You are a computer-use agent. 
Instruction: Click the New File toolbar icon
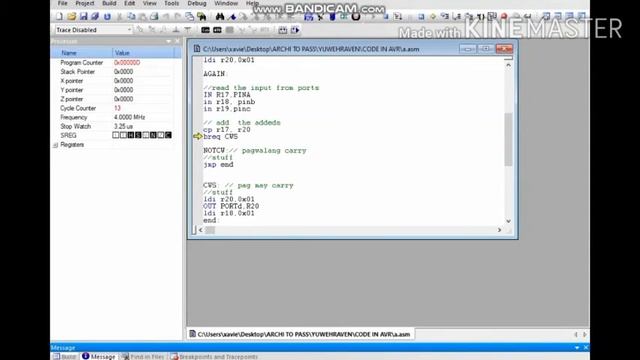(x=59, y=16)
